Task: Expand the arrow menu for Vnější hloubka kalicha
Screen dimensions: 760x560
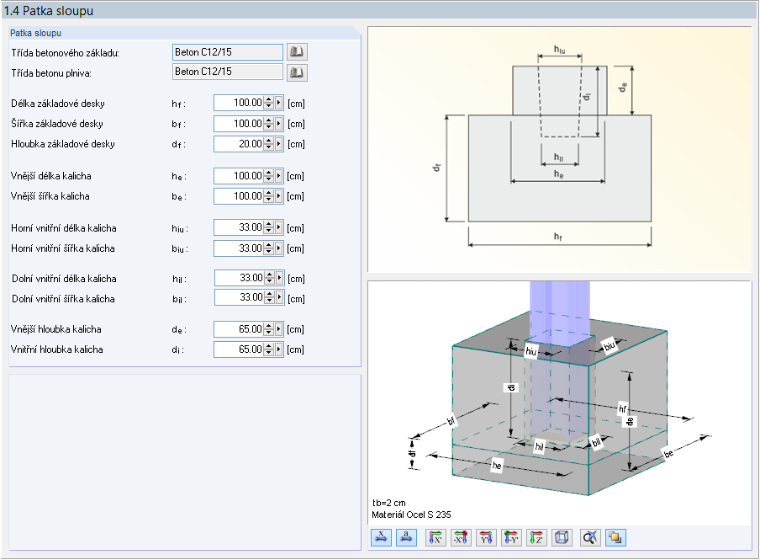Action: 279,329
